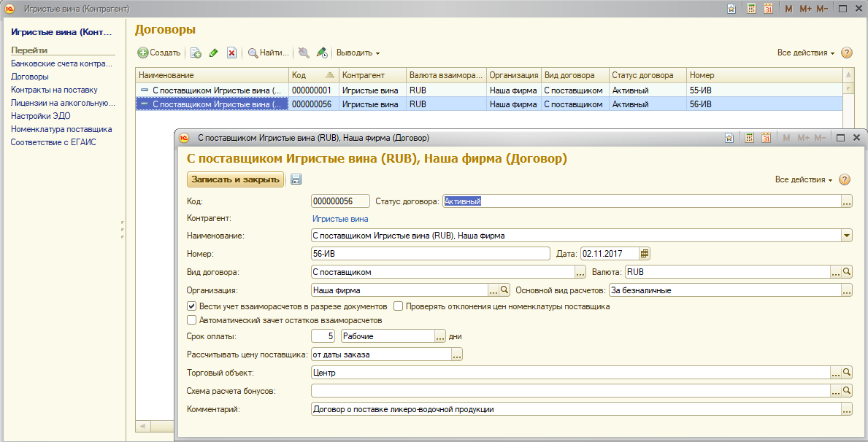Click the Код field with 000000056
Viewport: 868px width, 442px height.
(340, 201)
